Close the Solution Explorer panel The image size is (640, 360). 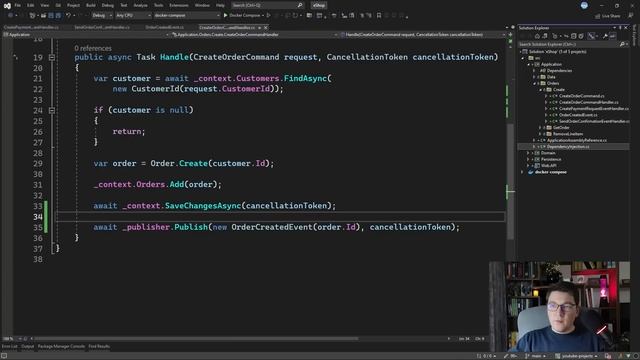point(626,28)
